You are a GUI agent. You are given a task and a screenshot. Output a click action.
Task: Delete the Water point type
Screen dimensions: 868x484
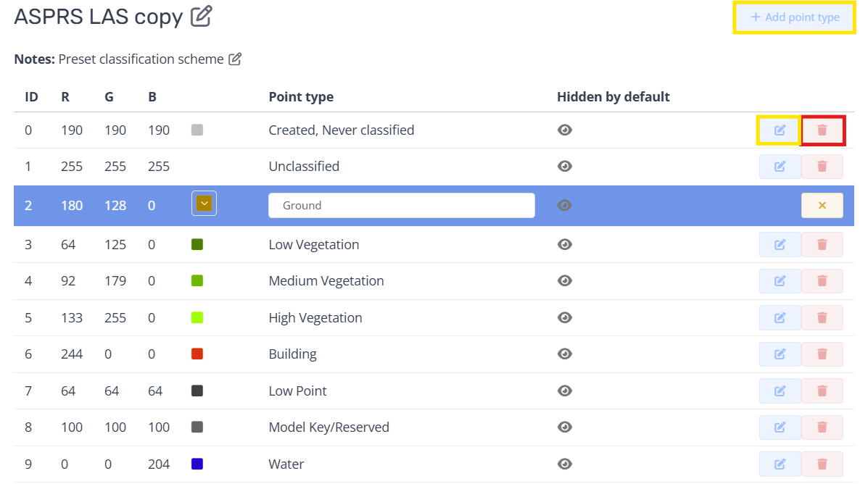click(x=822, y=464)
